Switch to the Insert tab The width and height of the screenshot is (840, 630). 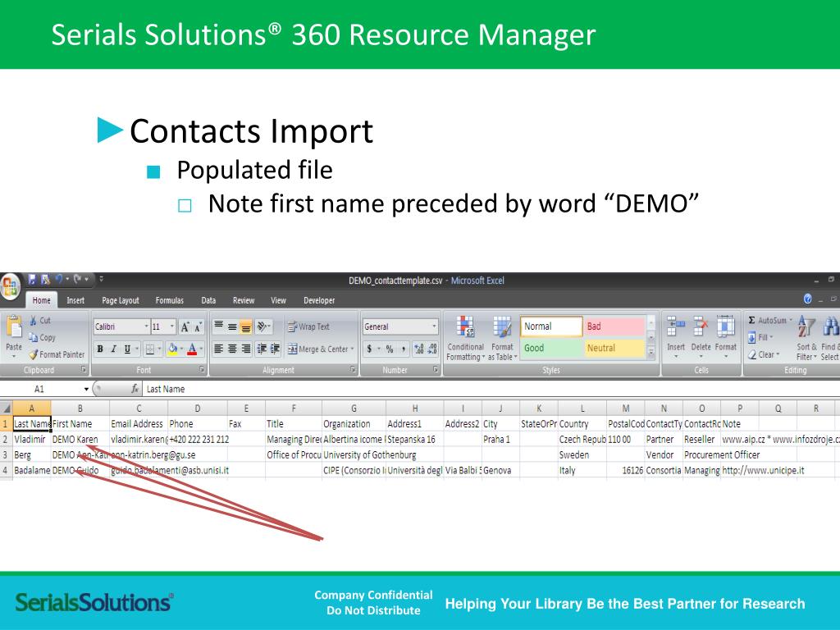point(75,300)
